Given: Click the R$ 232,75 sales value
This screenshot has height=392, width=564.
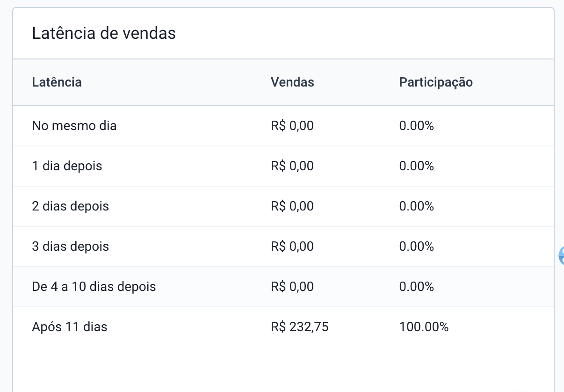Looking at the screenshot, I should tap(299, 327).
